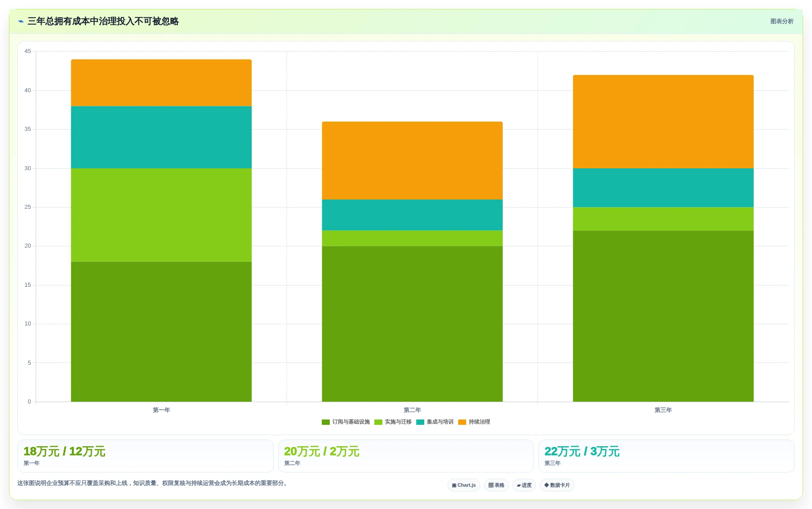Click the 第二年 teal 集成与培训 bar segment
The height and width of the screenshot is (509, 812).
pos(412,215)
